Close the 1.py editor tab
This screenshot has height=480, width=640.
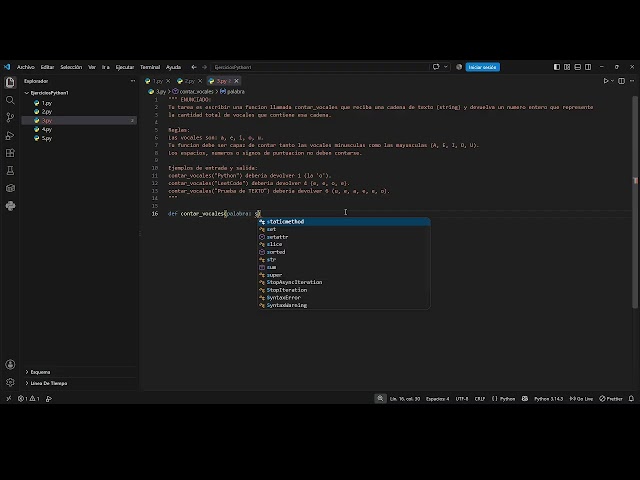(168, 81)
